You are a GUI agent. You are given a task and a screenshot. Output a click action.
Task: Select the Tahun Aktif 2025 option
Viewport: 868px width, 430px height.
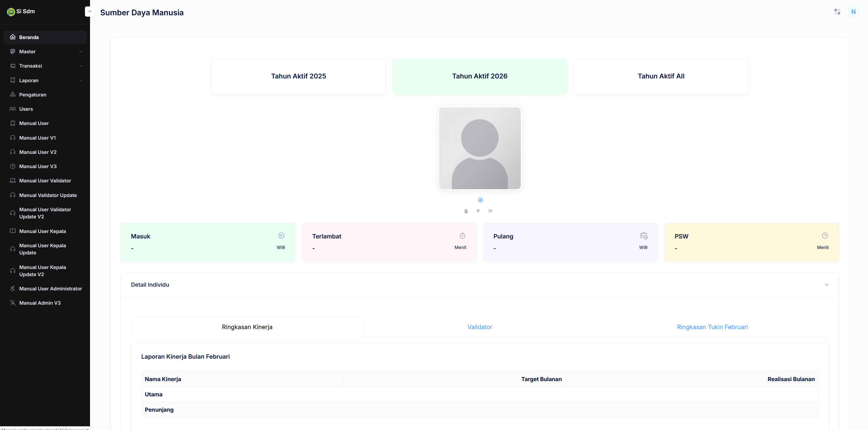click(298, 76)
